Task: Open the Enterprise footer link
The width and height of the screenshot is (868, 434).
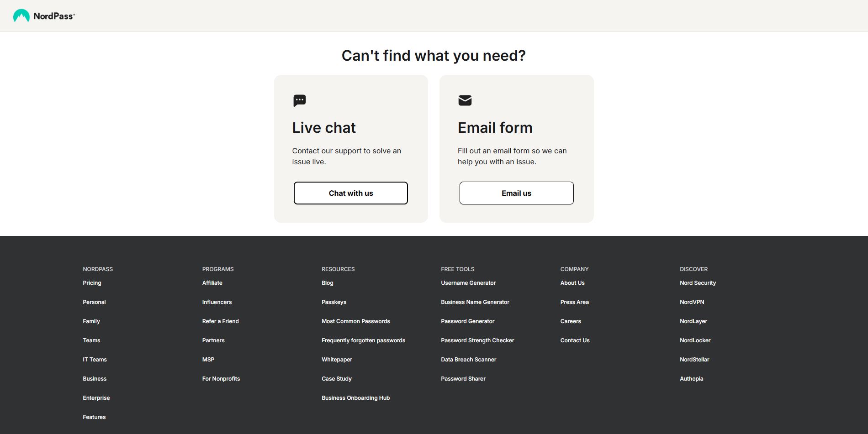Action: click(96, 398)
